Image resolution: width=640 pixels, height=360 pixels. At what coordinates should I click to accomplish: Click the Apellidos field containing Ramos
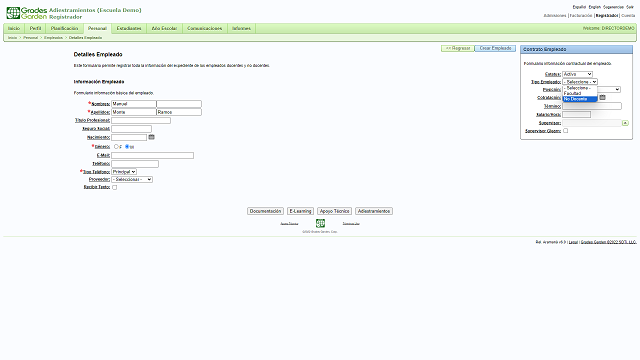(x=179, y=112)
